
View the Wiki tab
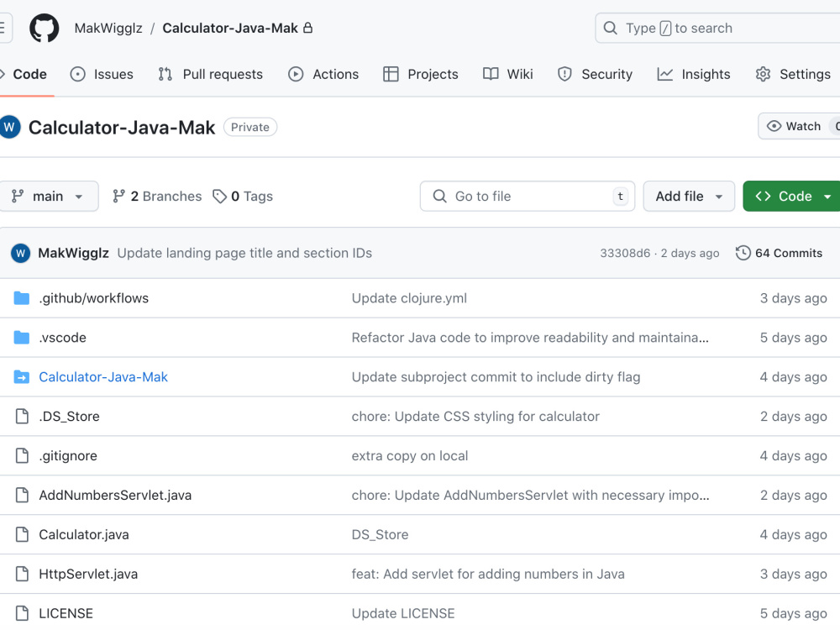click(508, 74)
